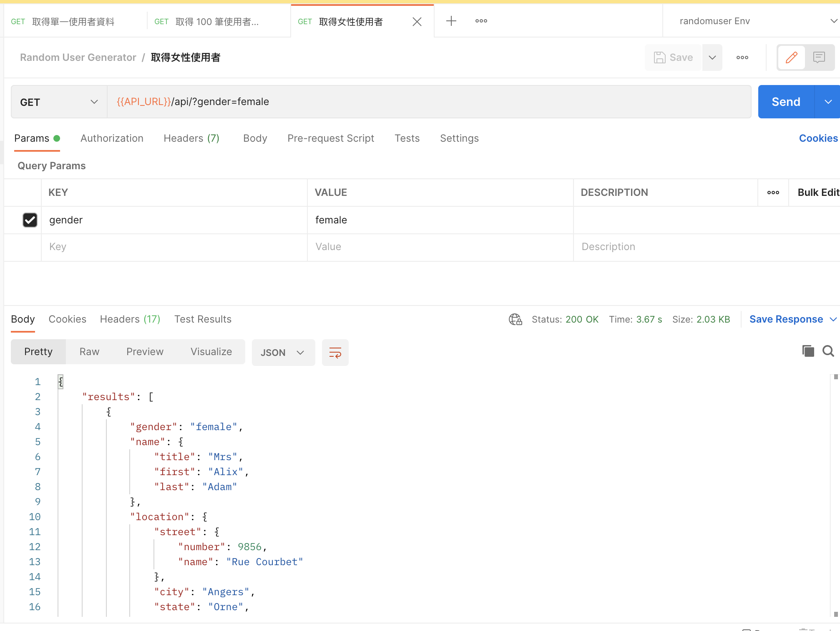Switch to the Tests tab
This screenshot has width=840, height=631.
407,138
